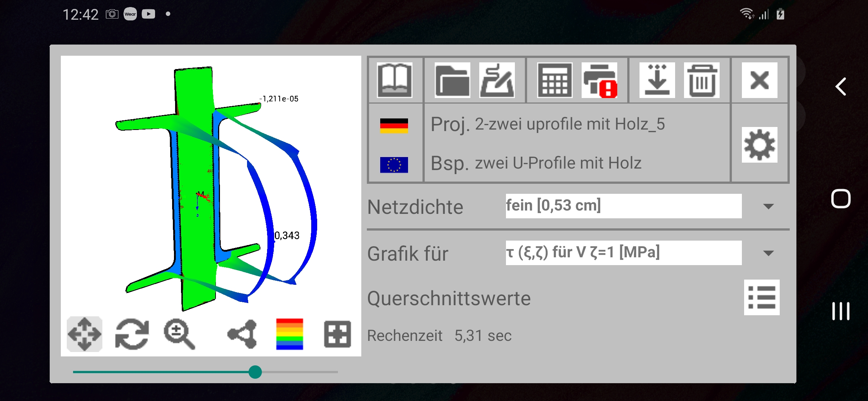This screenshot has height=401, width=868.
Task: Open project folder icon
Action: coord(452,80)
